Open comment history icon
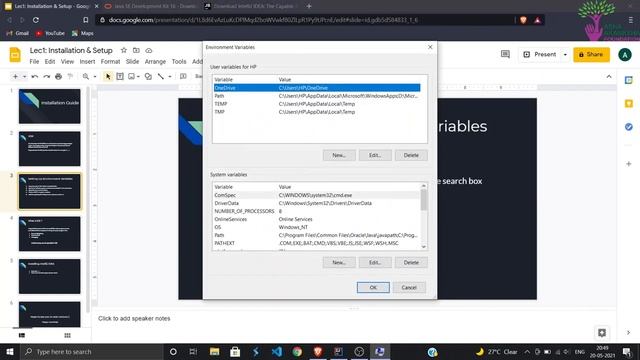This screenshot has width=640, height=360. coord(505,54)
